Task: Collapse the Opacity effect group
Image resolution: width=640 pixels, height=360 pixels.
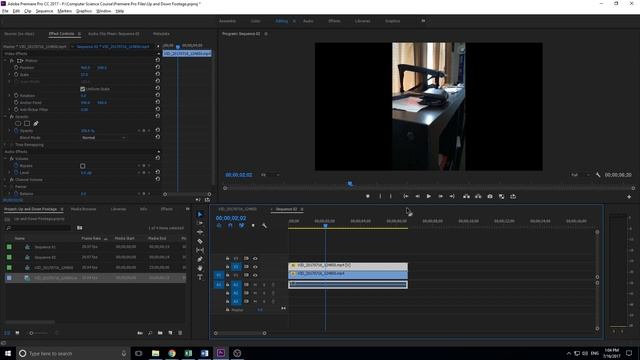Action: (5, 116)
